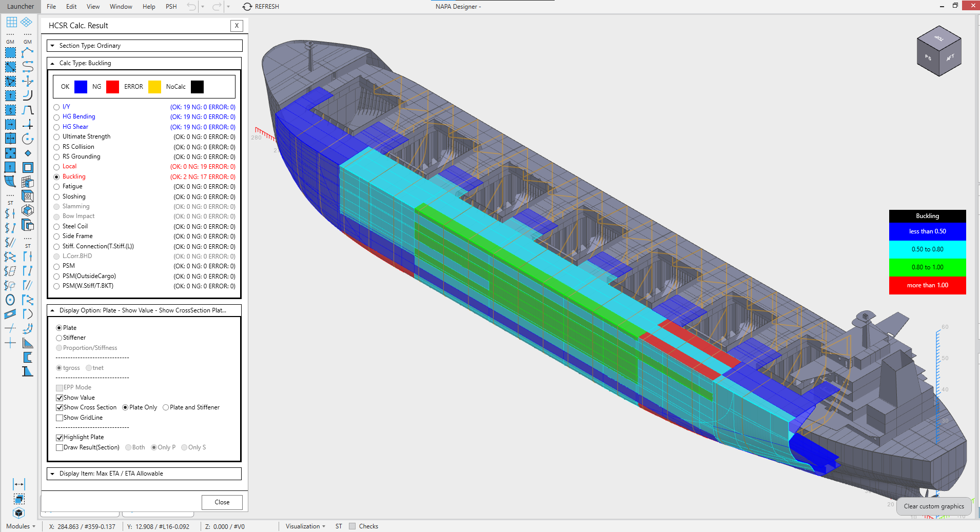Expand the Section Type: Ordinary section

[x=52, y=46]
